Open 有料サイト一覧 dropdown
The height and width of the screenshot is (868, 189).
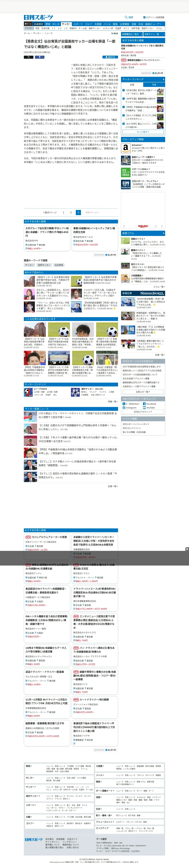pos(154,34)
